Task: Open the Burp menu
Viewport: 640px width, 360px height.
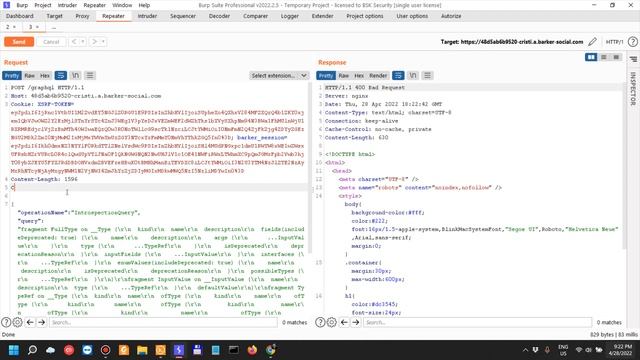Action: pos(22,5)
